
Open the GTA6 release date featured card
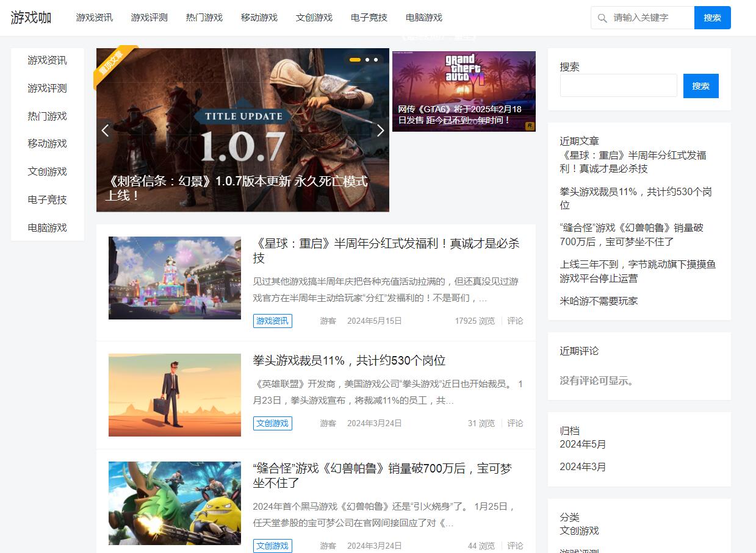click(x=464, y=91)
